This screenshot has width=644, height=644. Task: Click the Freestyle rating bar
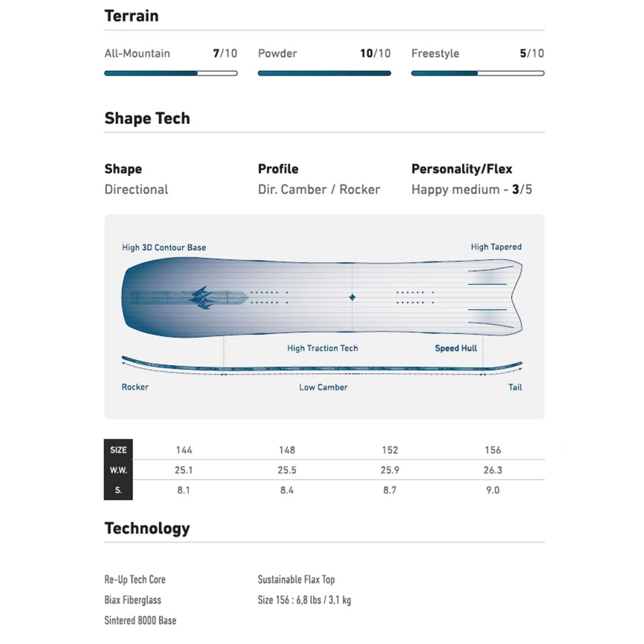pyautogui.click(x=478, y=74)
